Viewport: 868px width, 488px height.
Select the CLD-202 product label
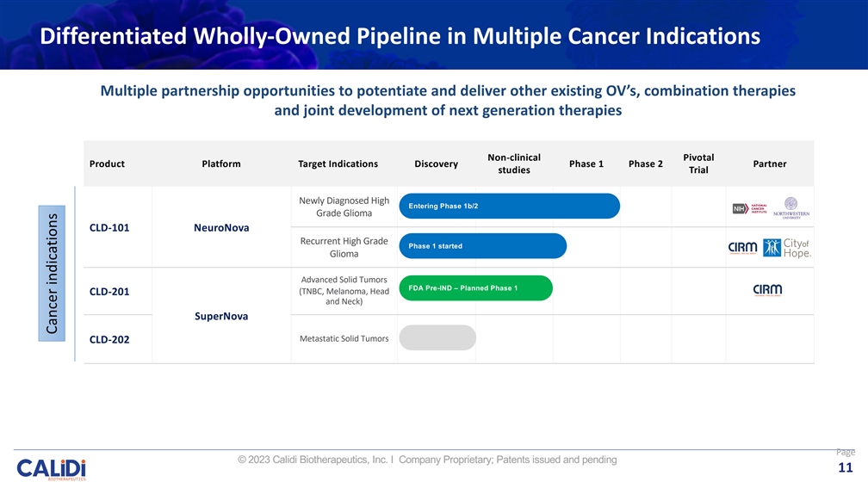point(110,339)
